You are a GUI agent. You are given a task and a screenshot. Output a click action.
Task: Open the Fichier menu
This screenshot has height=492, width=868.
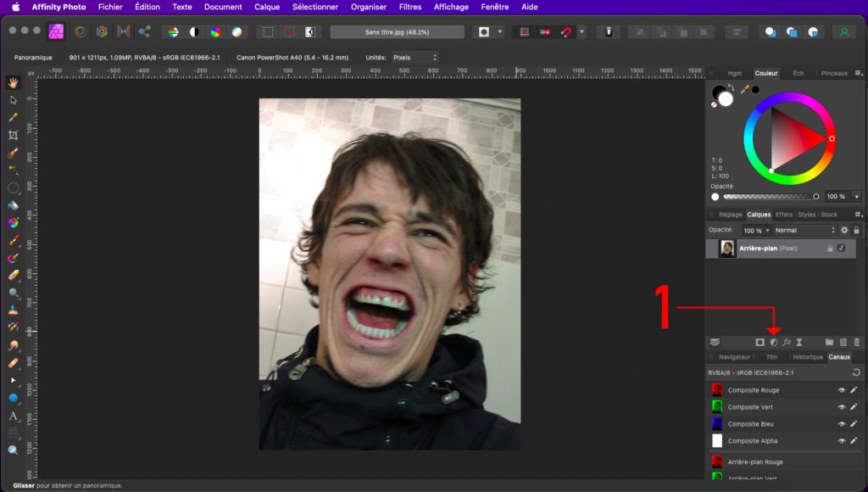pyautogui.click(x=110, y=7)
